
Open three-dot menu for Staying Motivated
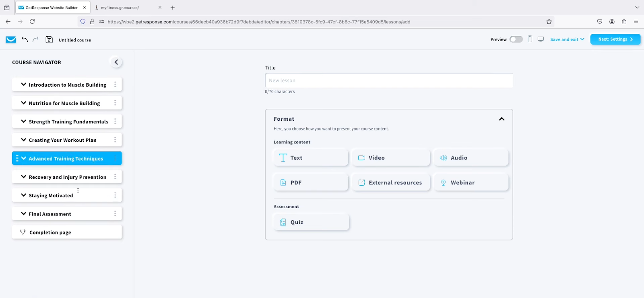click(x=115, y=195)
